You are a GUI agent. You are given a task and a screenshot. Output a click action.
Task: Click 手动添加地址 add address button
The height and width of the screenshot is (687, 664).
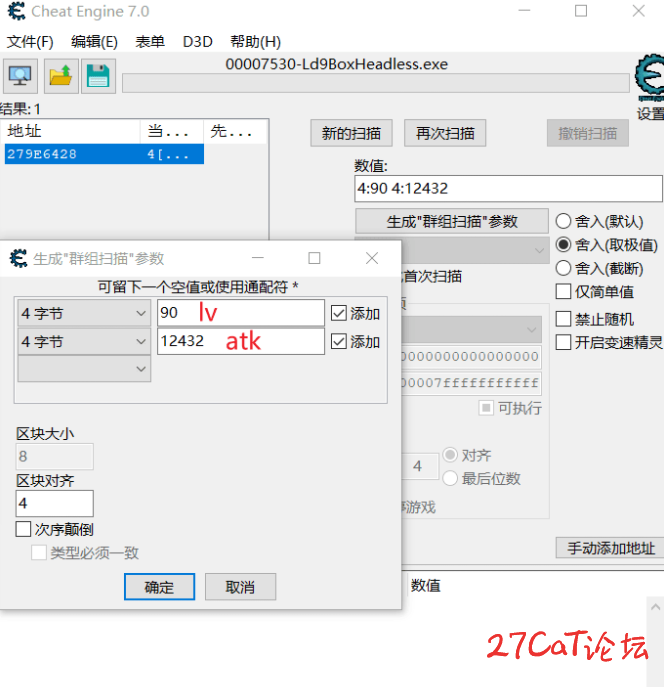point(611,548)
